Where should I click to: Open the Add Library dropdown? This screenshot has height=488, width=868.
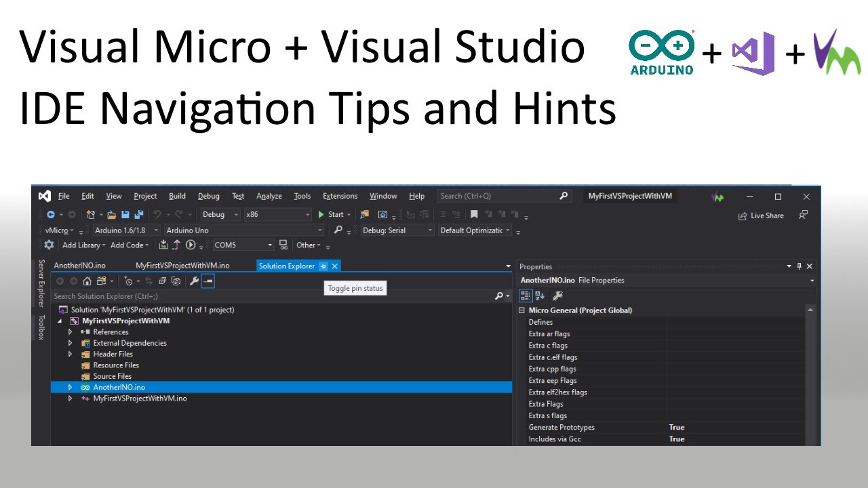[84, 245]
